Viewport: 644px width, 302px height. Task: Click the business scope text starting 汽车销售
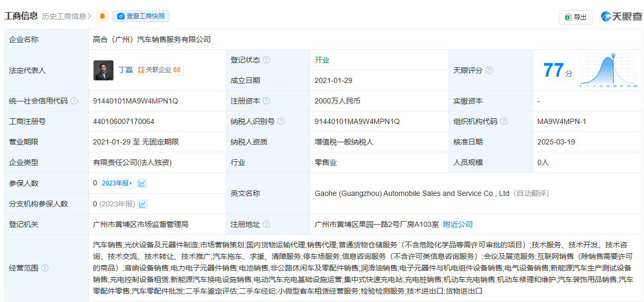364,267
